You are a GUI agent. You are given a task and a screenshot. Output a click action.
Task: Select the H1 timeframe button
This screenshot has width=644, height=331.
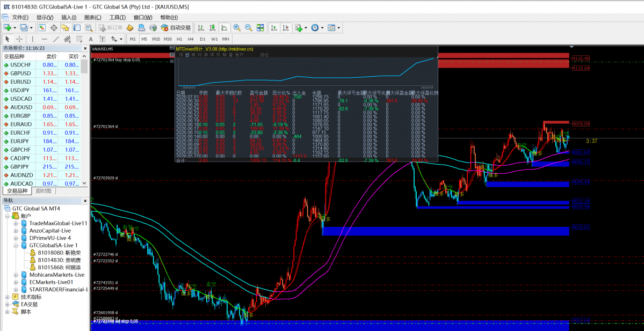179,39
